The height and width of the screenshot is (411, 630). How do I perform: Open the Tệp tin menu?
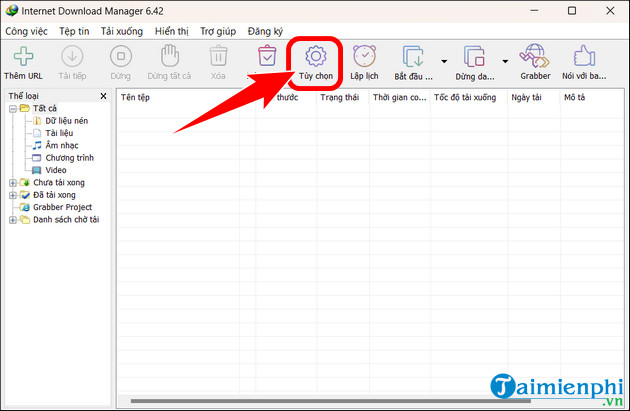pos(74,31)
